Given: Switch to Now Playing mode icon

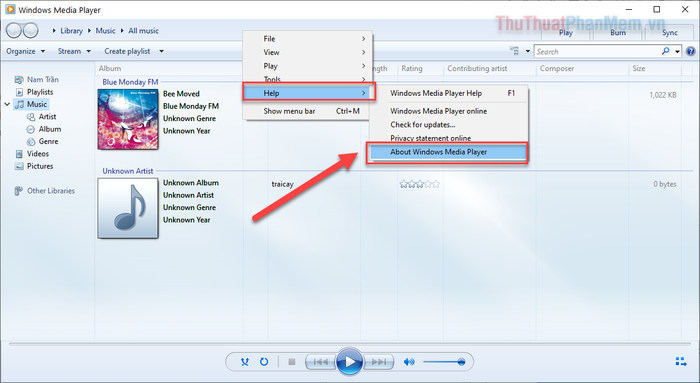Looking at the screenshot, I should (x=681, y=361).
